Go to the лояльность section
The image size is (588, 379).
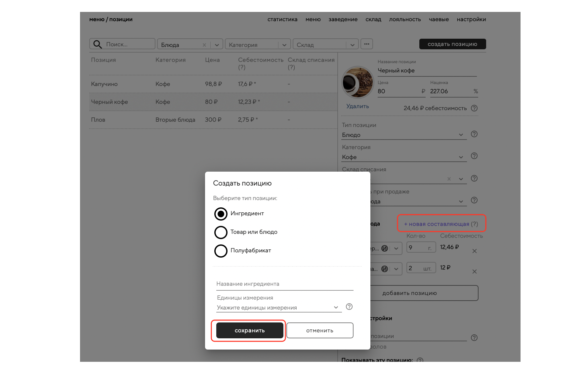tap(405, 20)
